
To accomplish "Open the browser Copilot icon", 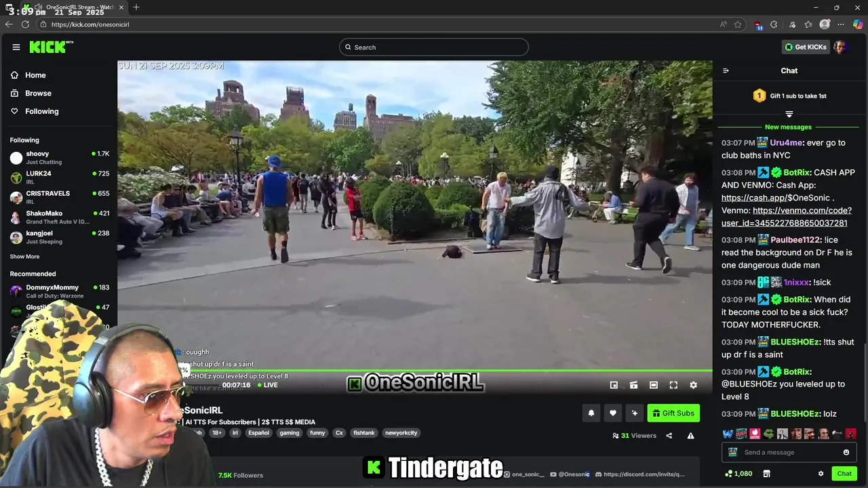I will [858, 24].
